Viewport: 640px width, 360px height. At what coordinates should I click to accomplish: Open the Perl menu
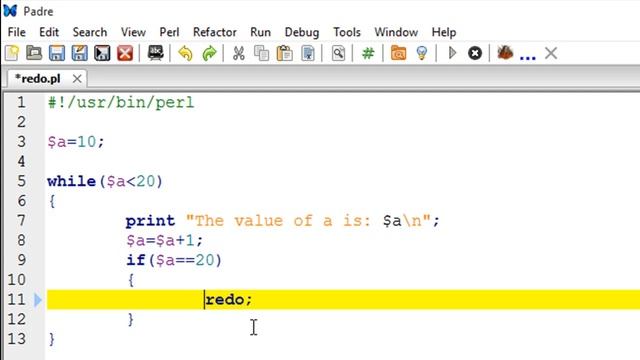[x=169, y=32]
